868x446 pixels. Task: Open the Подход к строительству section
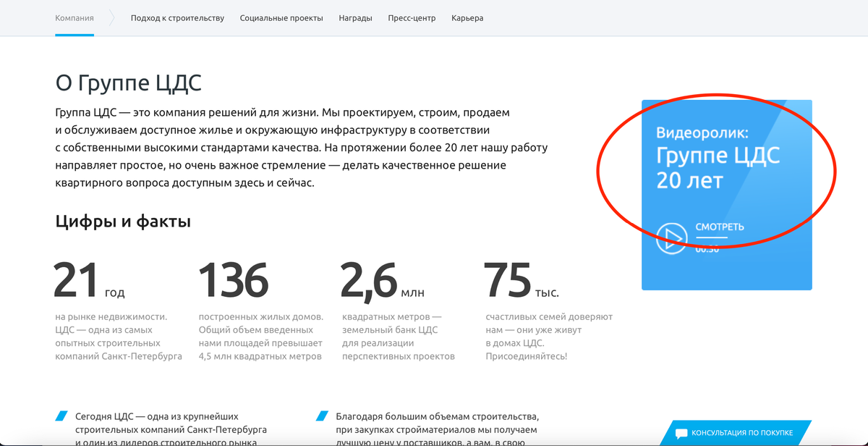177,17
